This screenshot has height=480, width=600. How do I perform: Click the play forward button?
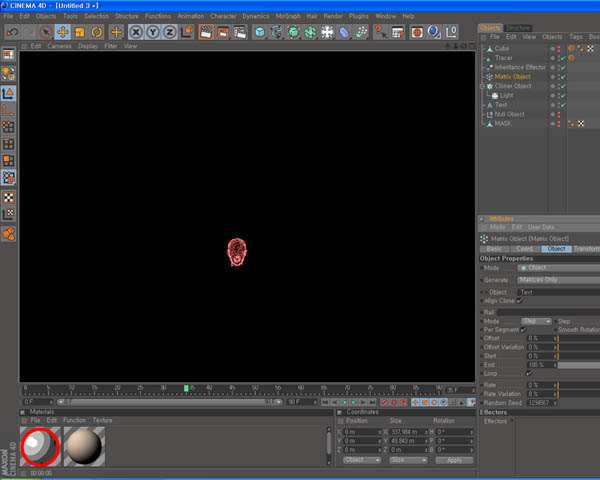tap(353, 402)
